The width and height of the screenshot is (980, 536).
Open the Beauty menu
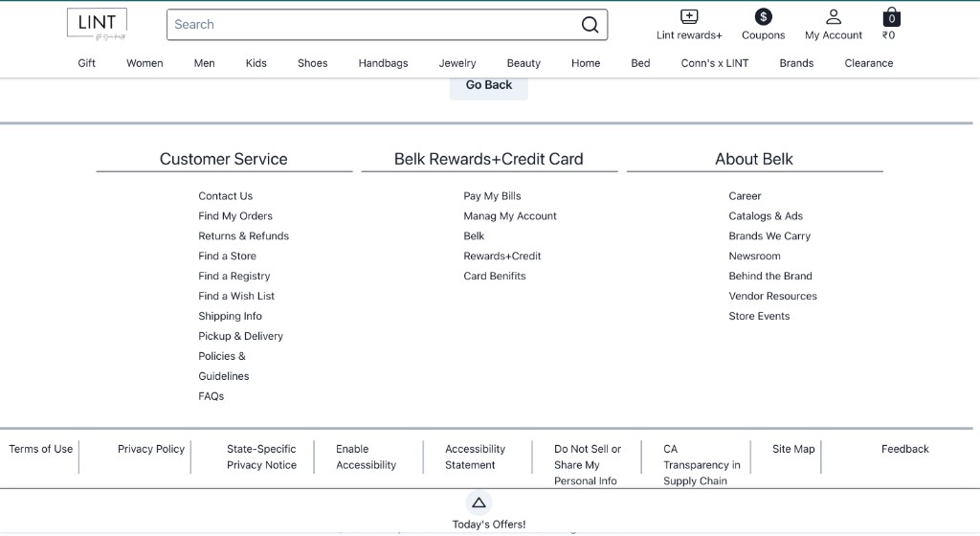[x=523, y=63]
